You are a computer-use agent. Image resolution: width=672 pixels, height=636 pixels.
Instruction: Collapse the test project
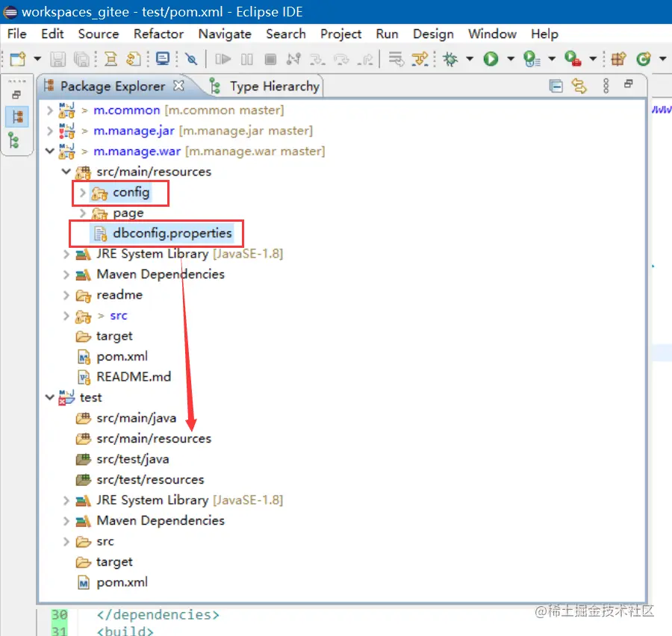point(50,397)
